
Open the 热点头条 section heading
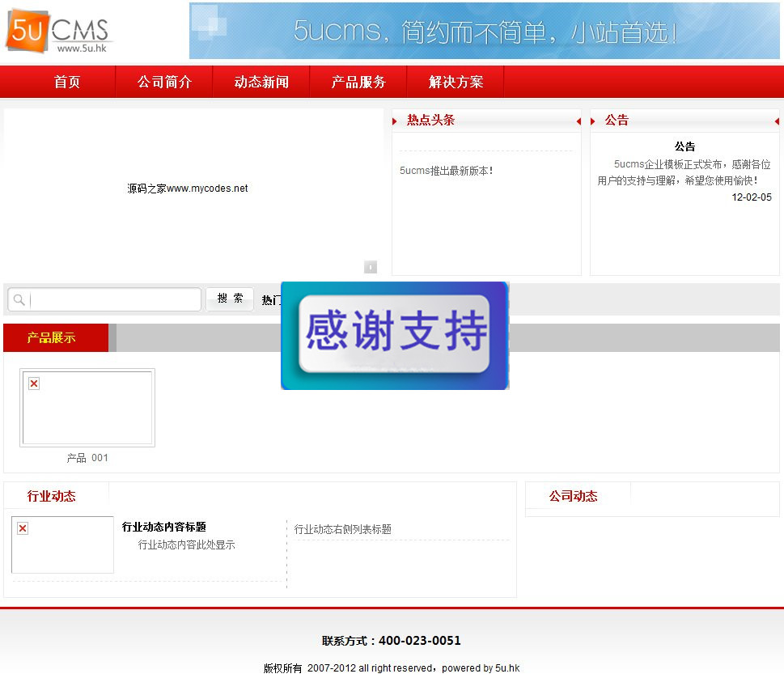coord(430,120)
